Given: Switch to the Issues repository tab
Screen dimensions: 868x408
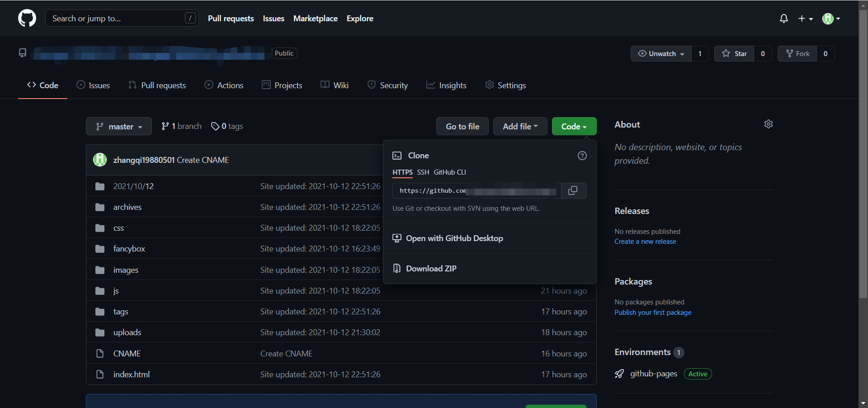Looking at the screenshot, I should [x=93, y=85].
